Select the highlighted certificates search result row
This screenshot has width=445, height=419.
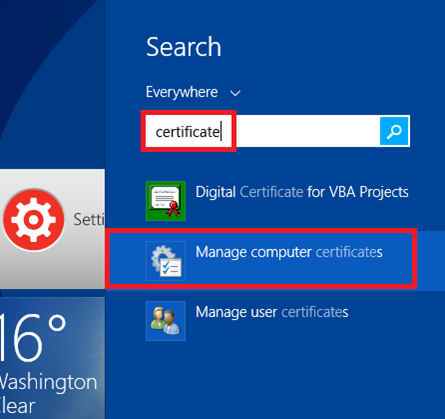coord(261,258)
